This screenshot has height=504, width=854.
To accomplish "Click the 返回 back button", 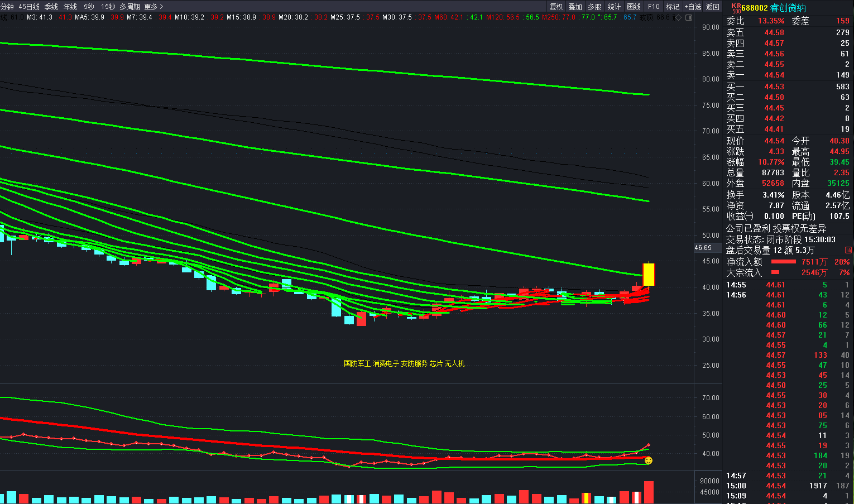I will click(712, 7).
